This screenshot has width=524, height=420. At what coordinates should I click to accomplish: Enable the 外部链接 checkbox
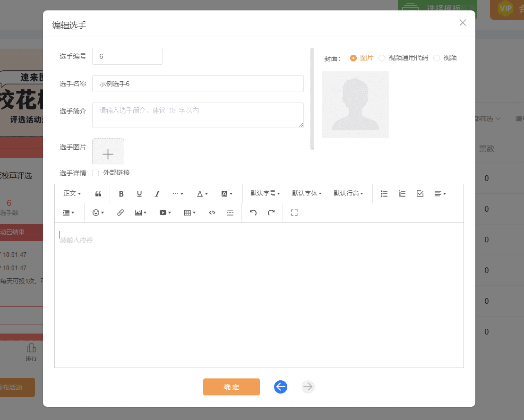95,172
